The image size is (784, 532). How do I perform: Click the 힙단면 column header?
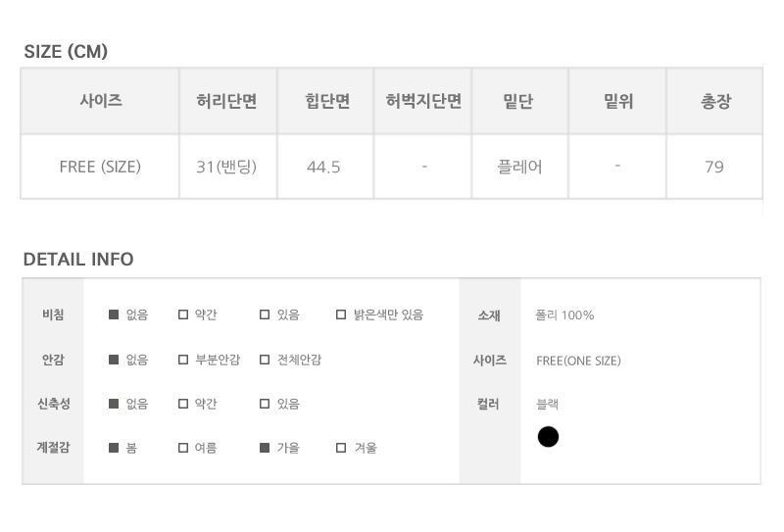(326, 101)
